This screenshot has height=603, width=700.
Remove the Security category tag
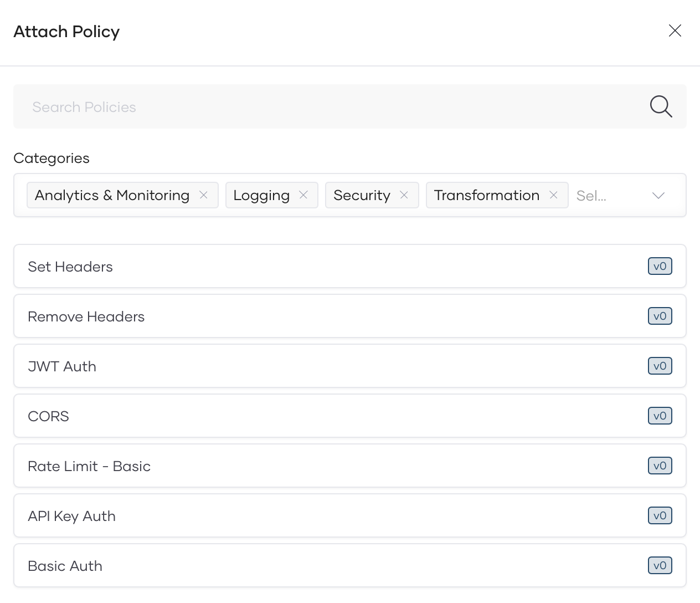pos(404,195)
